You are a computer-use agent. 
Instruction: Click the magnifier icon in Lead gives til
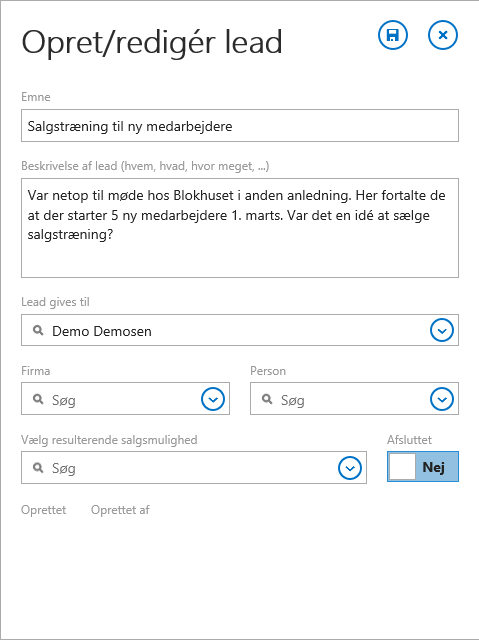coord(38,330)
